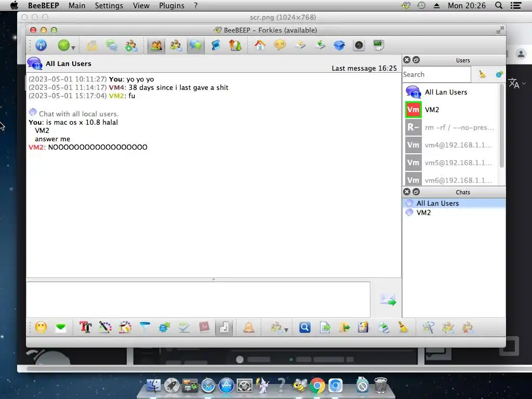Image resolution: width=532 pixels, height=399 pixels.
Task: Toggle the users list panel button
Action: [156, 46]
